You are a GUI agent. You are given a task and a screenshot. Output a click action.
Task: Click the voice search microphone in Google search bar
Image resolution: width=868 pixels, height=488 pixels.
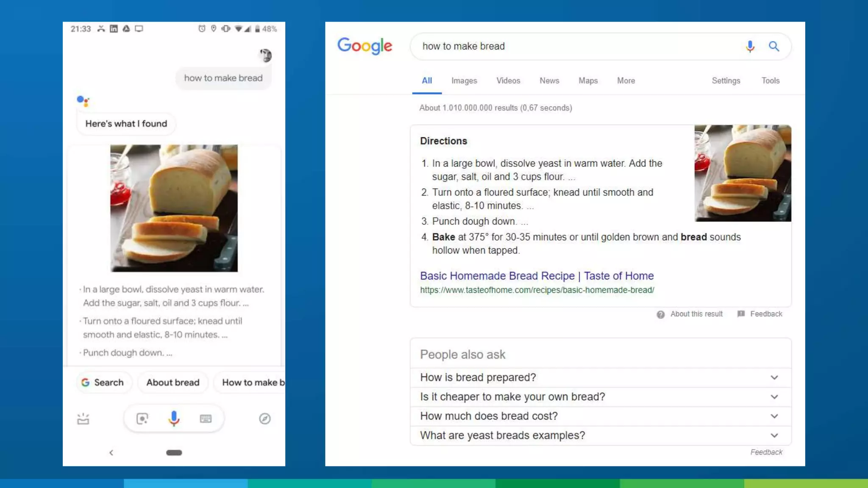[x=750, y=46]
